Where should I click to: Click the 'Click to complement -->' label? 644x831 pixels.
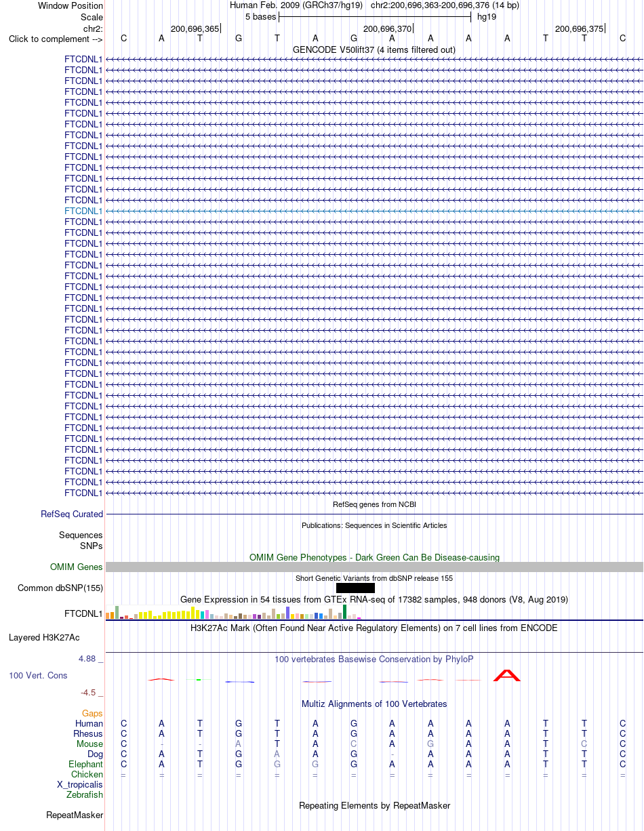pyautogui.click(x=56, y=39)
